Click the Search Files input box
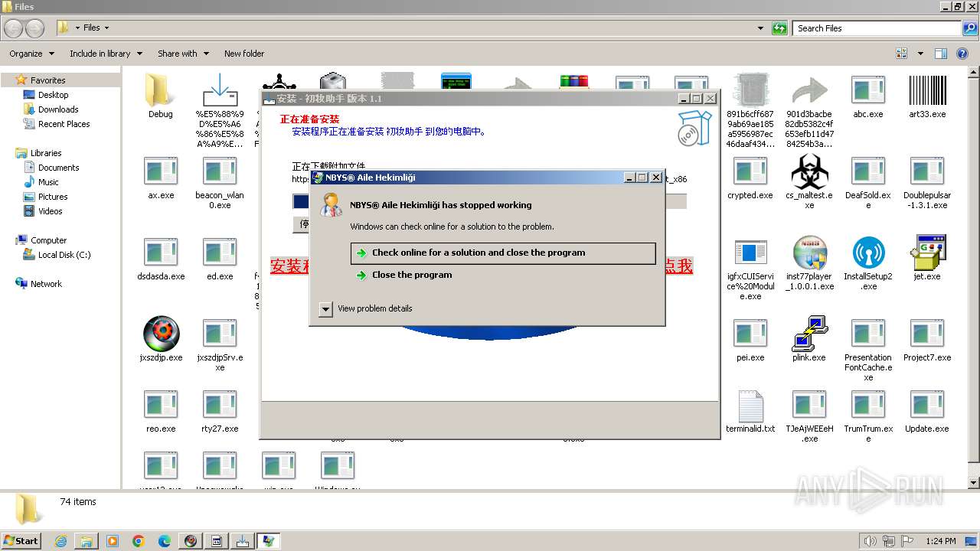980x551 pixels. (877, 28)
